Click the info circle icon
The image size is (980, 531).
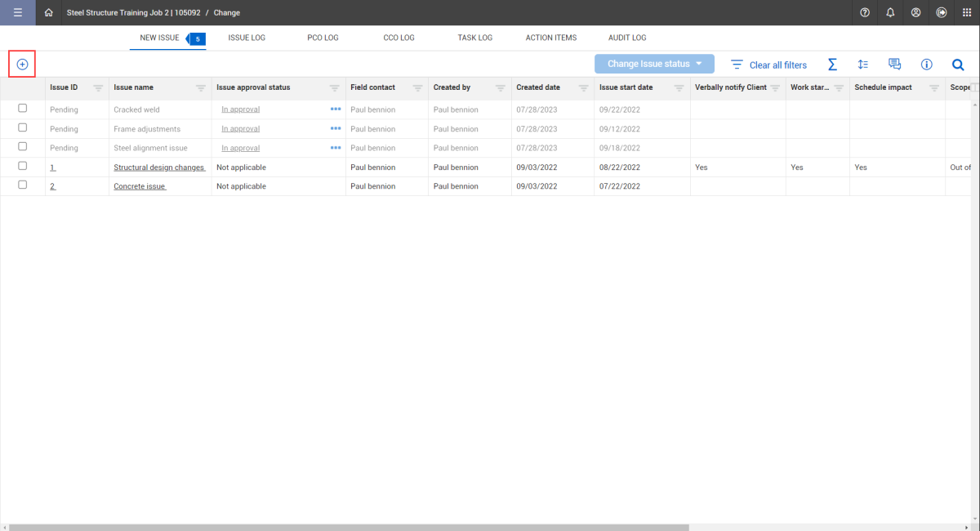click(926, 65)
